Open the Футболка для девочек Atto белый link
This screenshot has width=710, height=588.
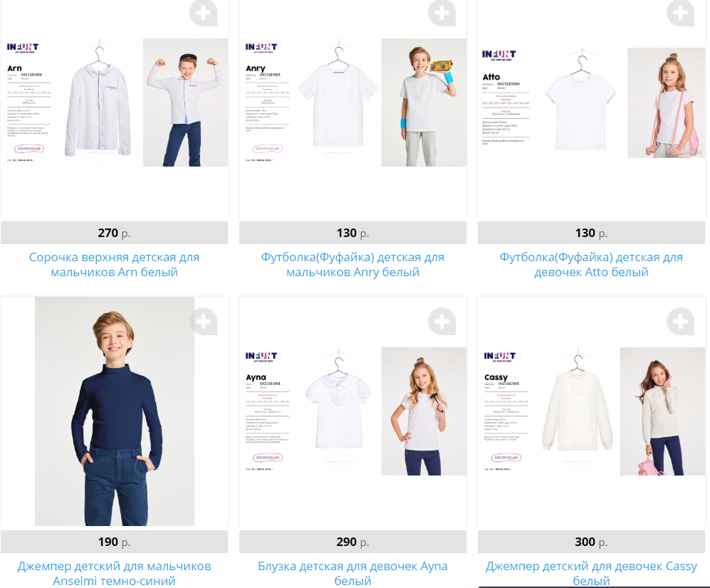point(591,264)
